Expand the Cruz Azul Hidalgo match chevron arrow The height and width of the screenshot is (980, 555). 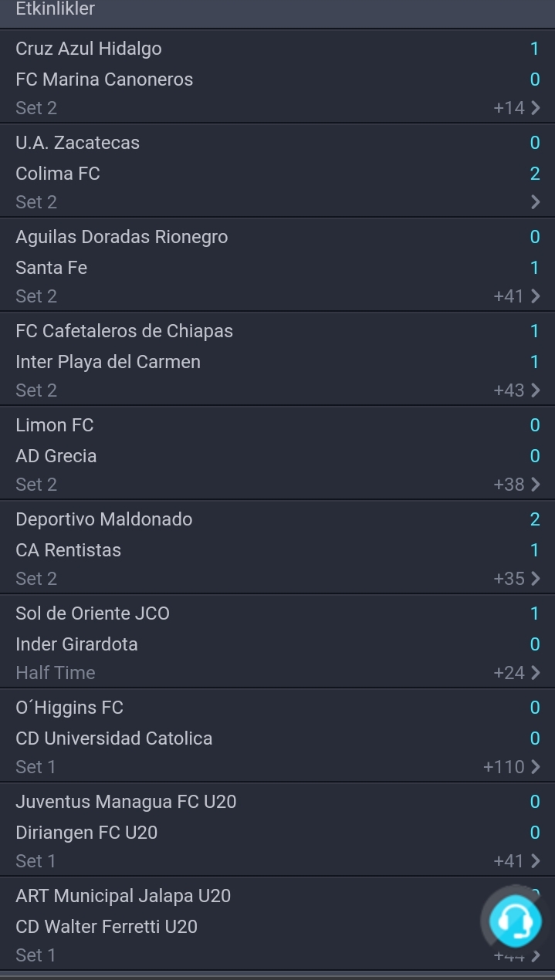click(536, 108)
